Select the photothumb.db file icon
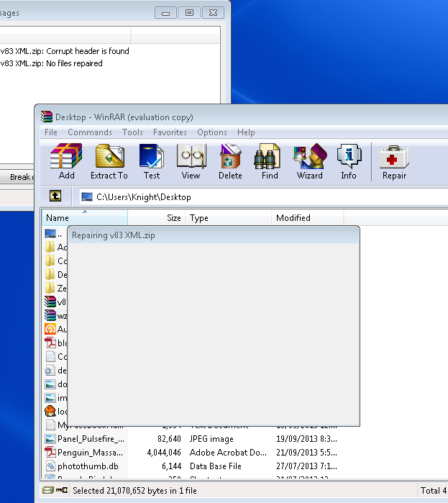 (x=50, y=466)
